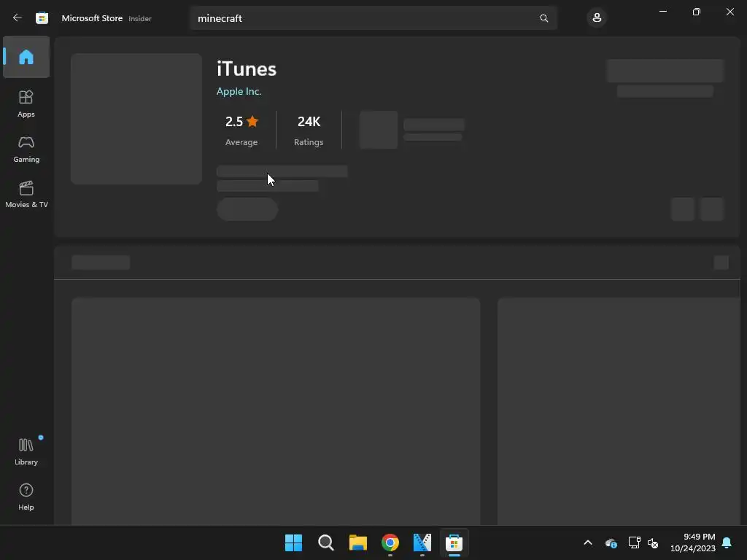Expand hidden system tray icons chevron
Viewport: 747px width, 560px height.
click(x=588, y=542)
